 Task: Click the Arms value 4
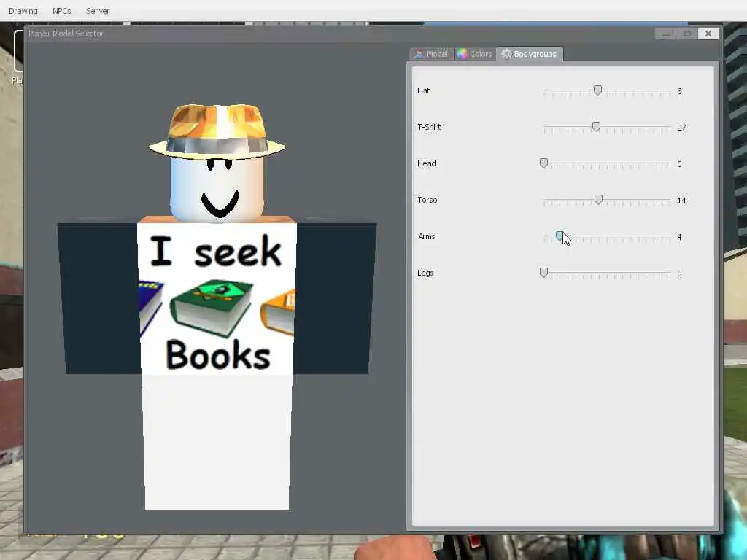tap(679, 237)
